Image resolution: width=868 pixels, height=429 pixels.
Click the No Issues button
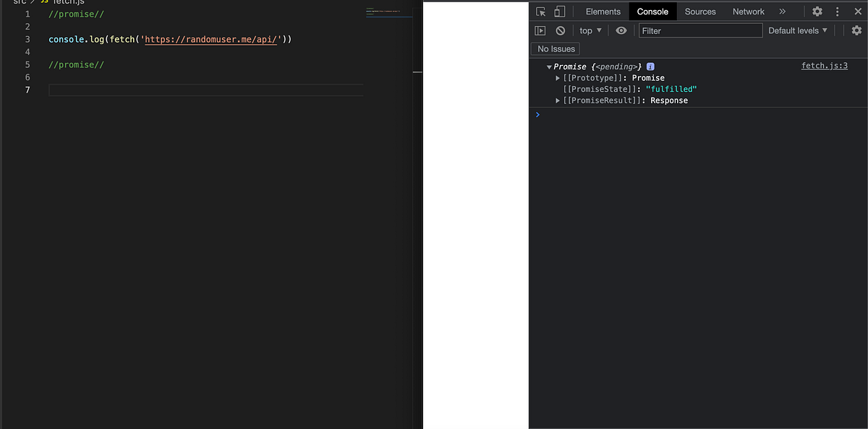pyautogui.click(x=555, y=48)
